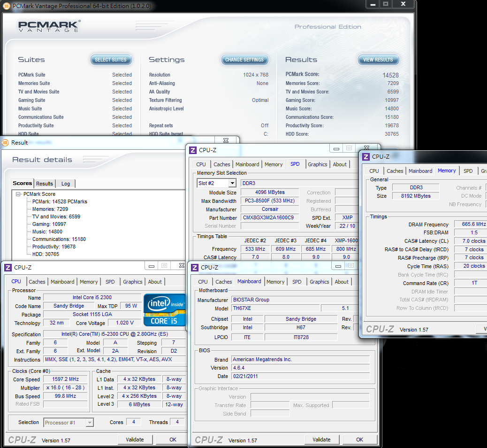Open the Scores tab in Result details

[23, 183]
